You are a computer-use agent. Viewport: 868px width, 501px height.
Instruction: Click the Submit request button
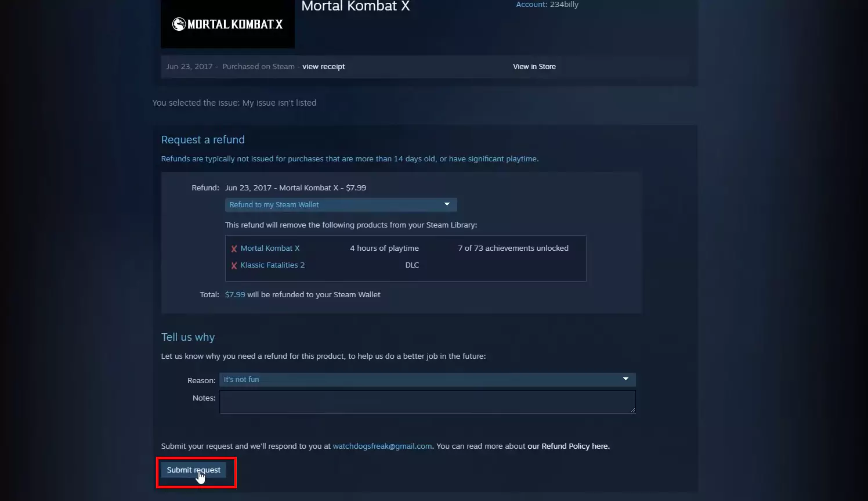[194, 470]
